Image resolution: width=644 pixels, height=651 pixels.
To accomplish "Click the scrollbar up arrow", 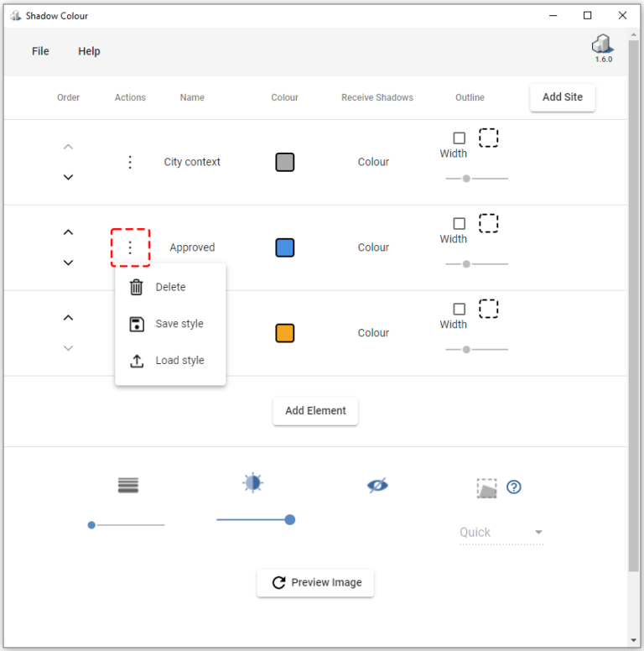I will (633, 34).
